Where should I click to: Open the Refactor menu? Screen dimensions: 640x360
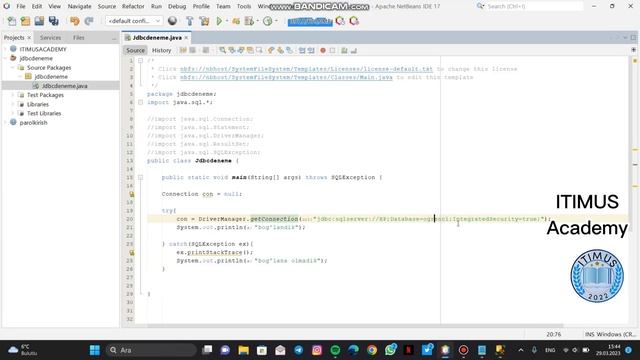click(x=133, y=7)
